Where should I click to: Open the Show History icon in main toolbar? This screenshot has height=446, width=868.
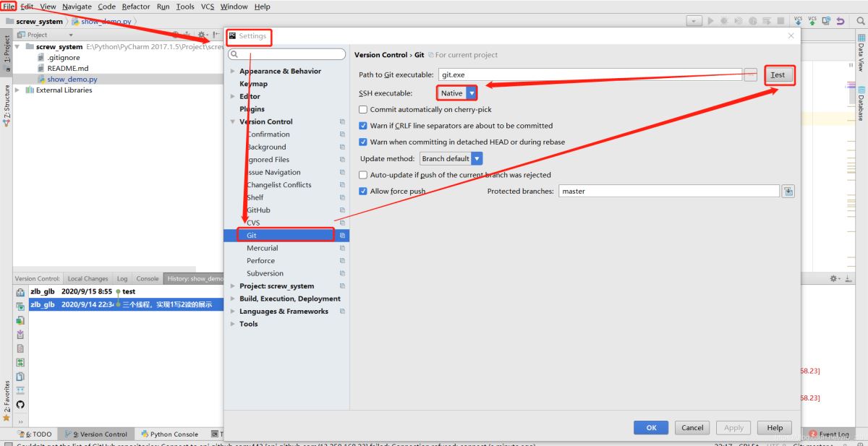826,21
